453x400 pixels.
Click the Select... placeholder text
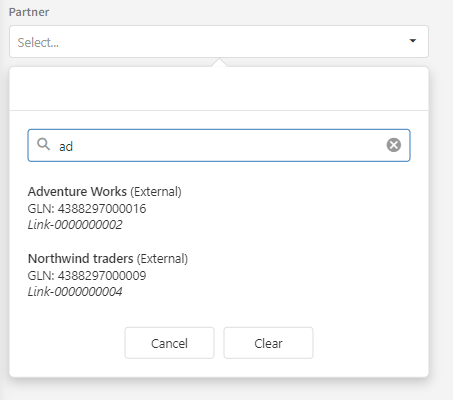[x=38, y=42]
